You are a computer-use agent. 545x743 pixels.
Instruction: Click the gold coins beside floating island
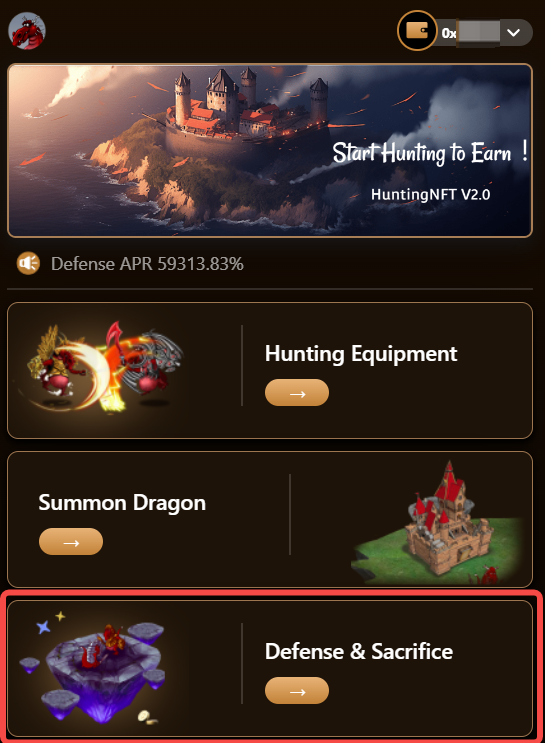(148, 717)
